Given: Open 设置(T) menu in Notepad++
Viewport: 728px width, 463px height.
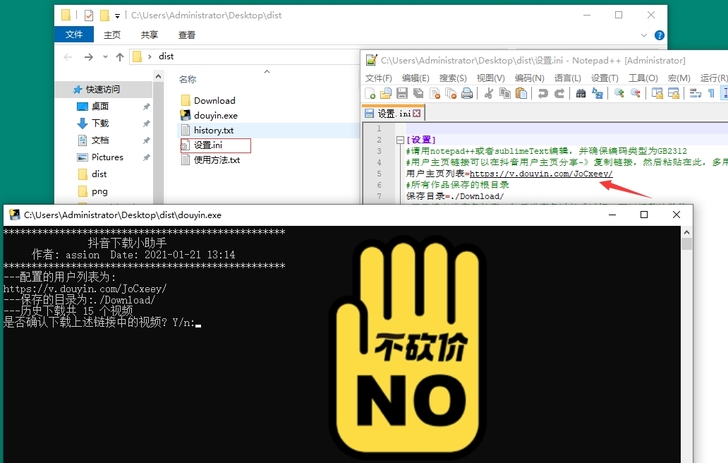Looking at the screenshot, I should pos(604,78).
